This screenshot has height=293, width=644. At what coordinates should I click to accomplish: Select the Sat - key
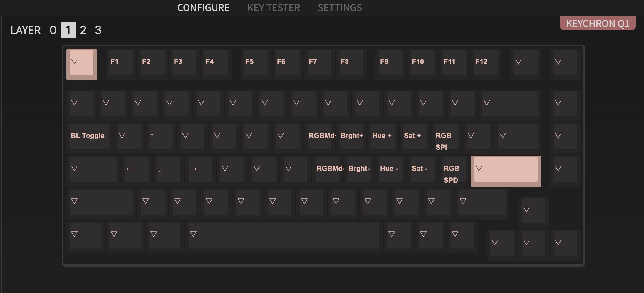click(x=422, y=171)
